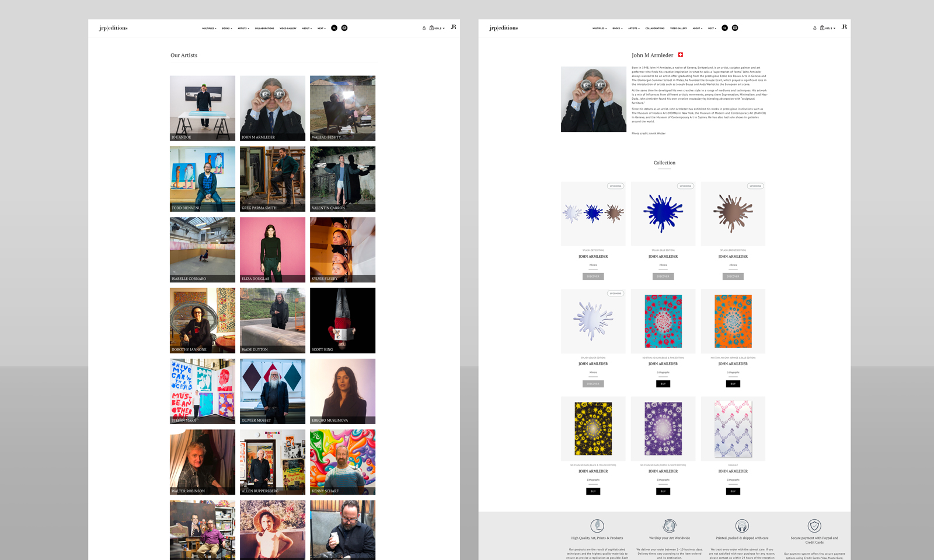Open the Sylvie Fleury artist thumbnail

[x=343, y=250]
